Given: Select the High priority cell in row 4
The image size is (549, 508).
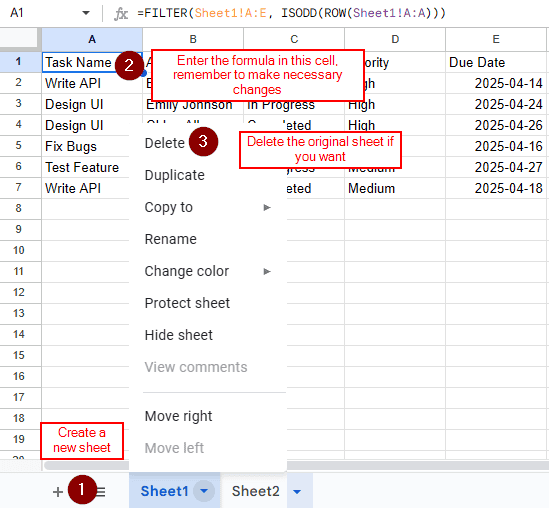Looking at the screenshot, I should tap(395, 125).
